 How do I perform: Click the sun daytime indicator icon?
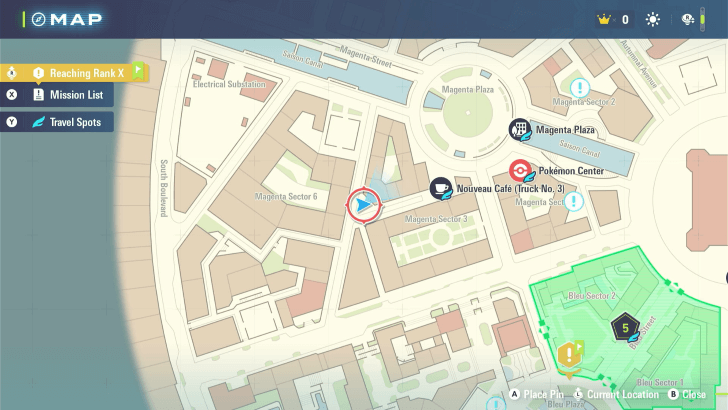(x=653, y=19)
